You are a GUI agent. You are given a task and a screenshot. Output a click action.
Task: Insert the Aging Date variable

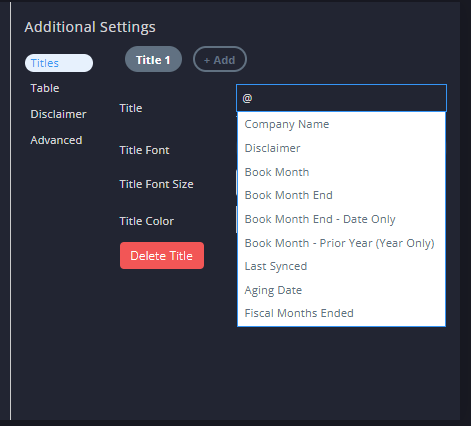(341, 290)
